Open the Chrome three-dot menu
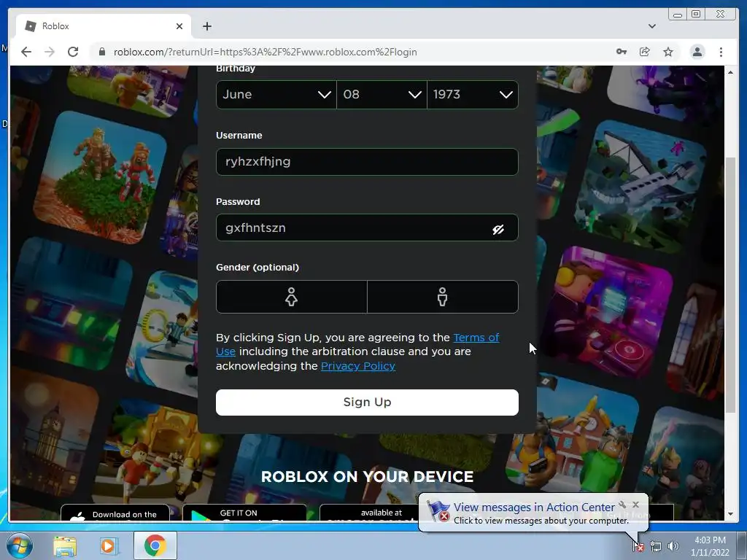The height and width of the screenshot is (560, 747). tap(721, 52)
